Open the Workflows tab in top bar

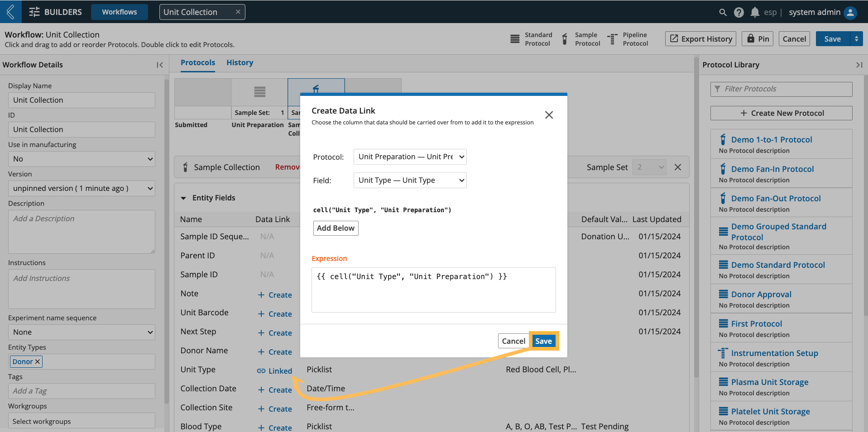(120, 12)
